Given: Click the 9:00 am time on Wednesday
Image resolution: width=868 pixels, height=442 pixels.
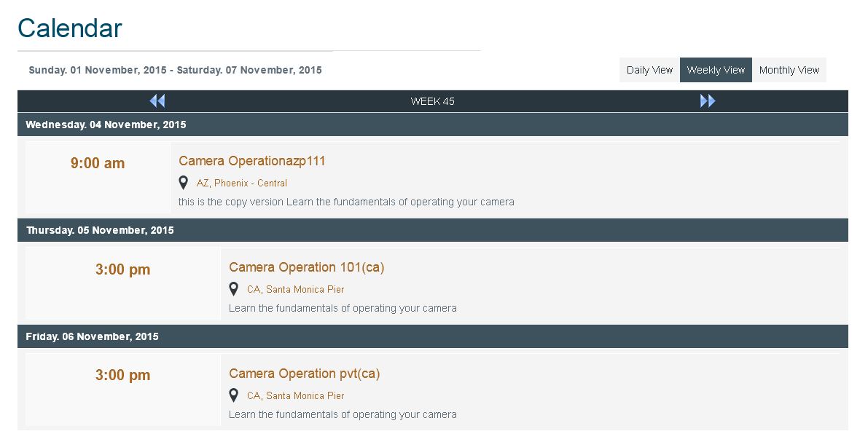Looking at the screenshot, I should tap(98, 163).
